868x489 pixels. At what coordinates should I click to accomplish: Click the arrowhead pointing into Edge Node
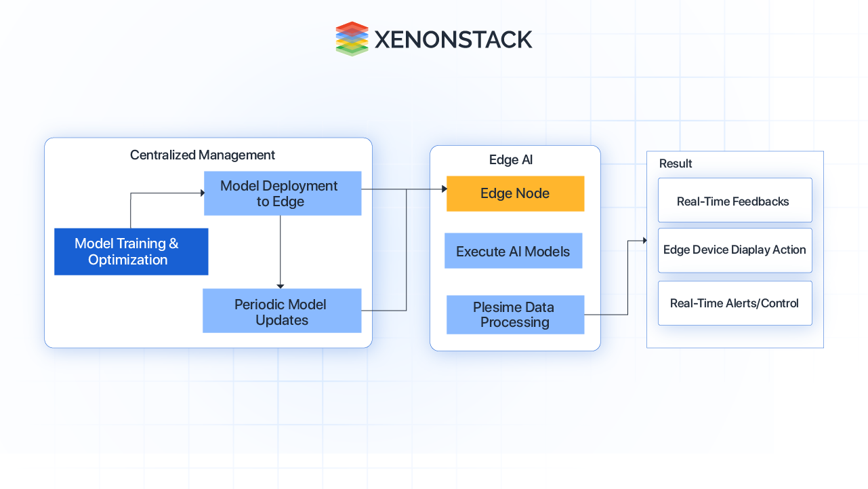click(x=444, y=189)
